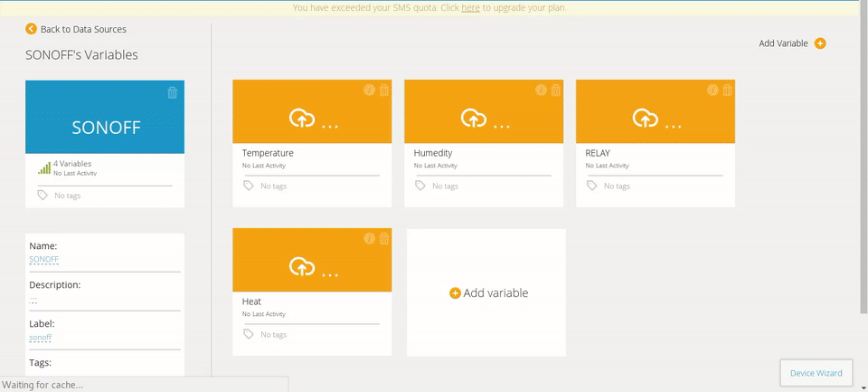The height and width of the screenshot is (392, 868).
Task: Click the signal bars icon by 4 Variables
Action: pos(44,167)
